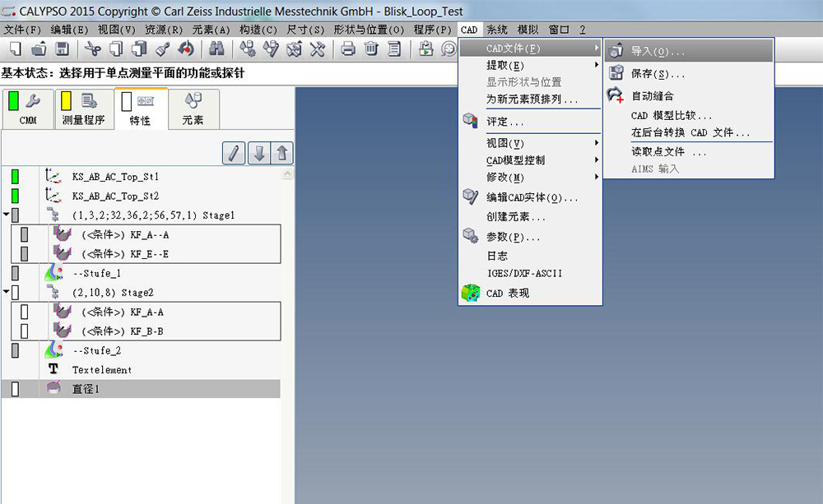Click the Cut scissors icon

[x=93, y=49]
